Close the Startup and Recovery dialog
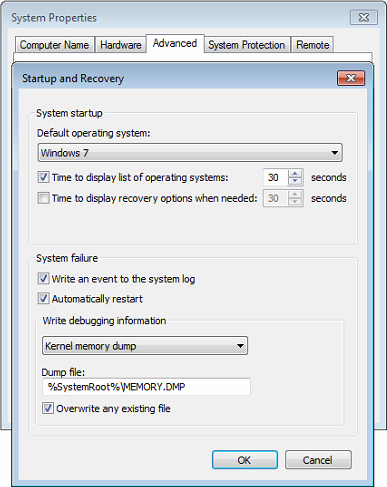This screenshot has width=387, height=487. point(351,78)
